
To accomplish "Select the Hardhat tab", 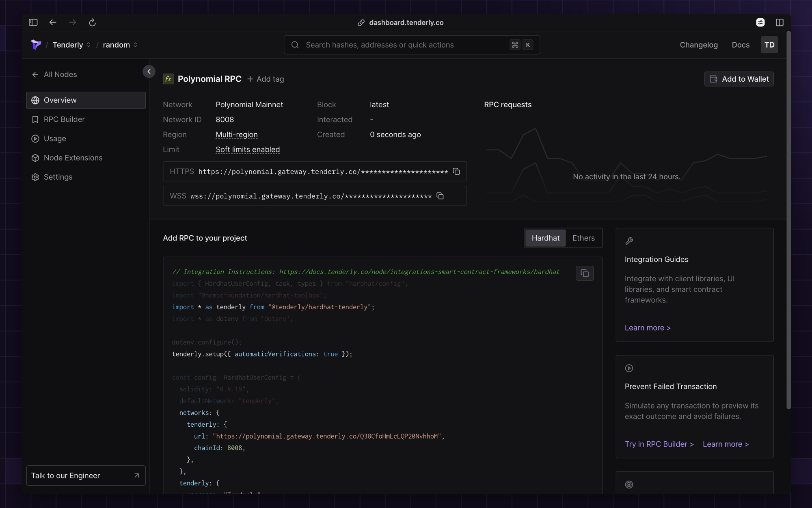I will pos(545,238).
